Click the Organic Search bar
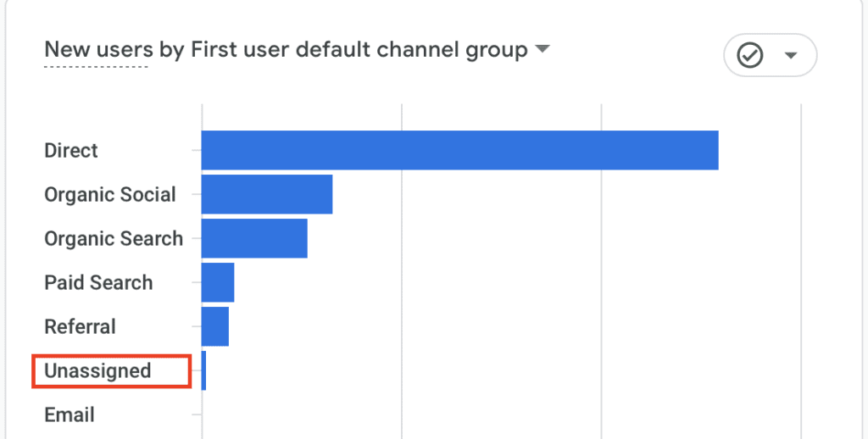 [x=254, y=238]
